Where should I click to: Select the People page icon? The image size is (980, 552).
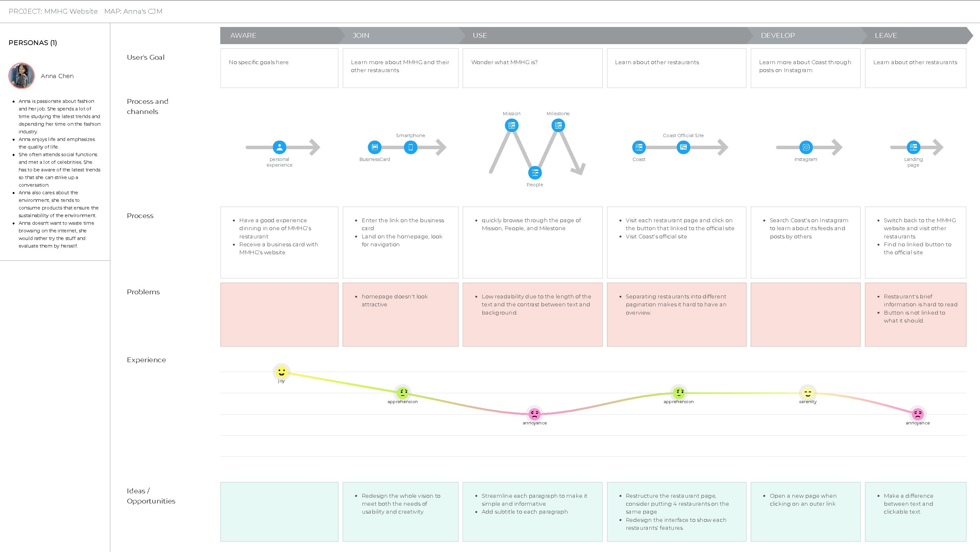[535, 173]
